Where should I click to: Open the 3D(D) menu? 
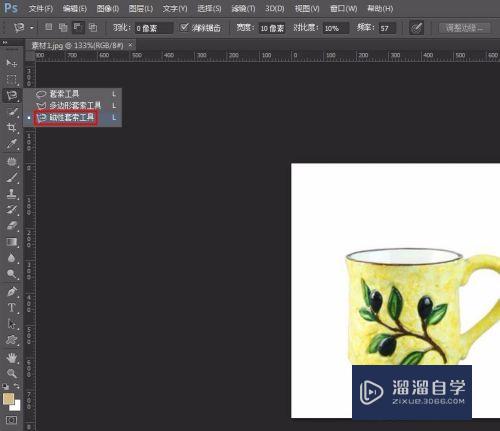[275, 8]
